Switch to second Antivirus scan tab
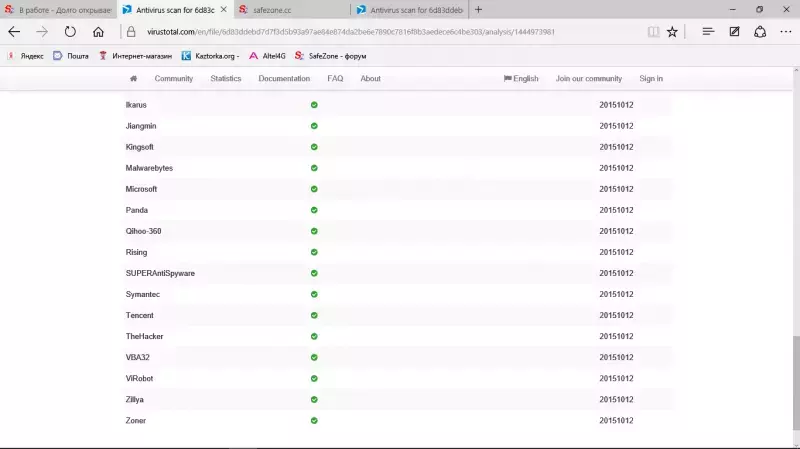This screenshot has height=449, width=800. tap(410, 10)
